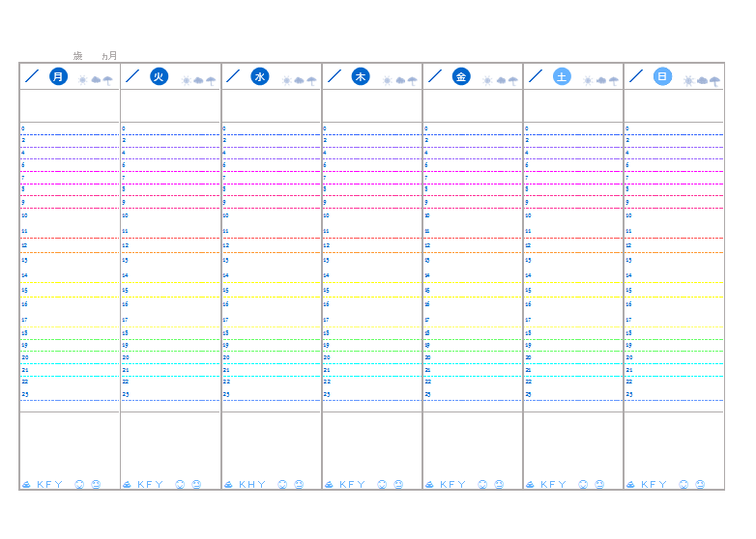756x539 pixels.
Task: Click the first face icon at Thursday's bottom
Action: [x=382, y=485]
